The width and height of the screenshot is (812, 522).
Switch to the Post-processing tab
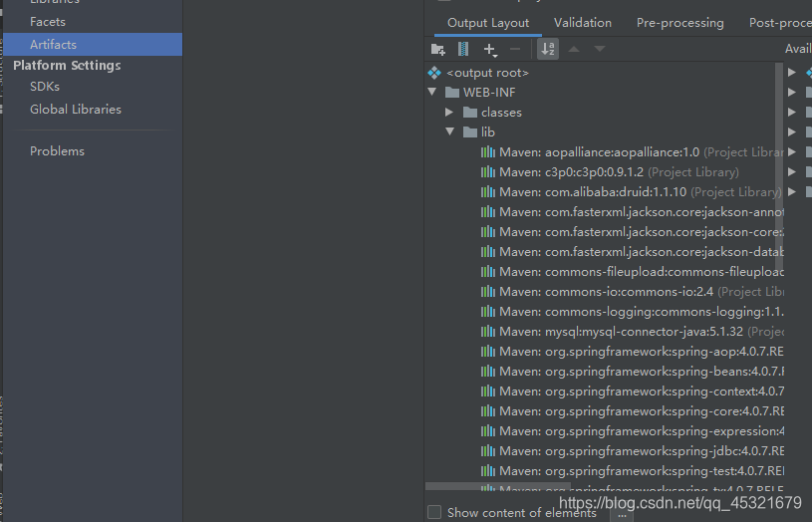tap(780, 23)
